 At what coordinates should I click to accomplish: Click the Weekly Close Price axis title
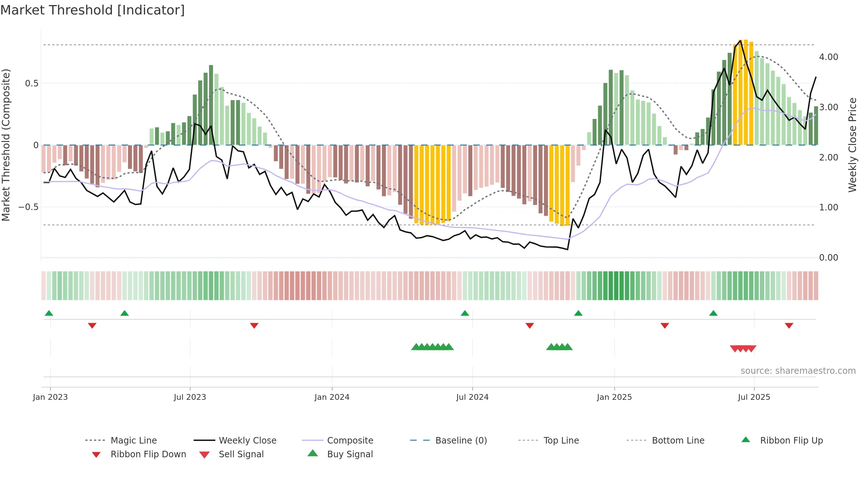point(852,145)
